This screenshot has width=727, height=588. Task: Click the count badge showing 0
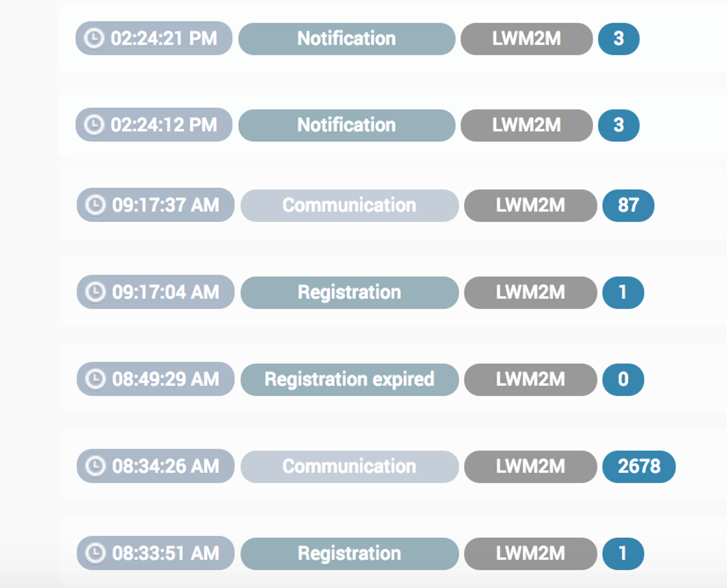click(623, 379)
